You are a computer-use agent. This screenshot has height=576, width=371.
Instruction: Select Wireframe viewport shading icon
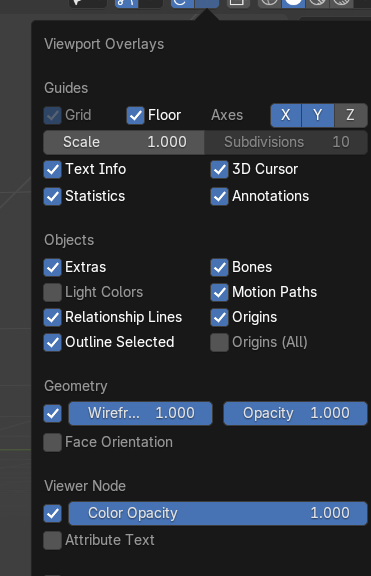(269, 3)
